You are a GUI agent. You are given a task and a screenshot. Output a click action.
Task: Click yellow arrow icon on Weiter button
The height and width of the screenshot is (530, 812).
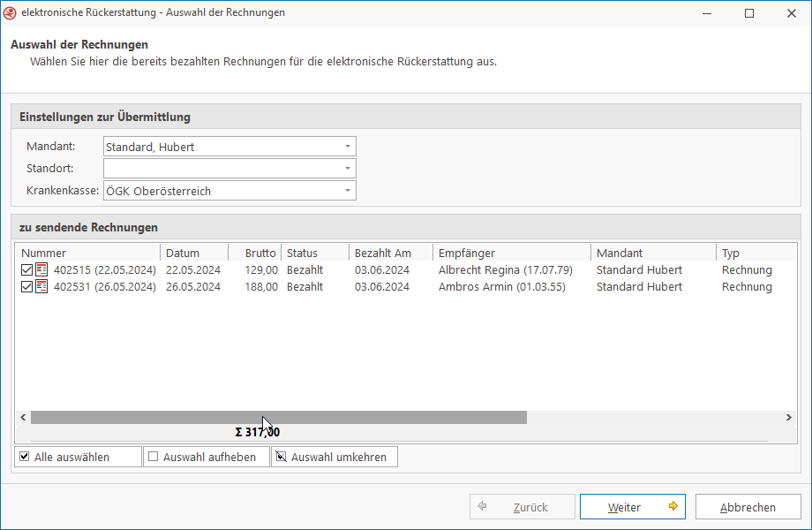pos(673,507)
